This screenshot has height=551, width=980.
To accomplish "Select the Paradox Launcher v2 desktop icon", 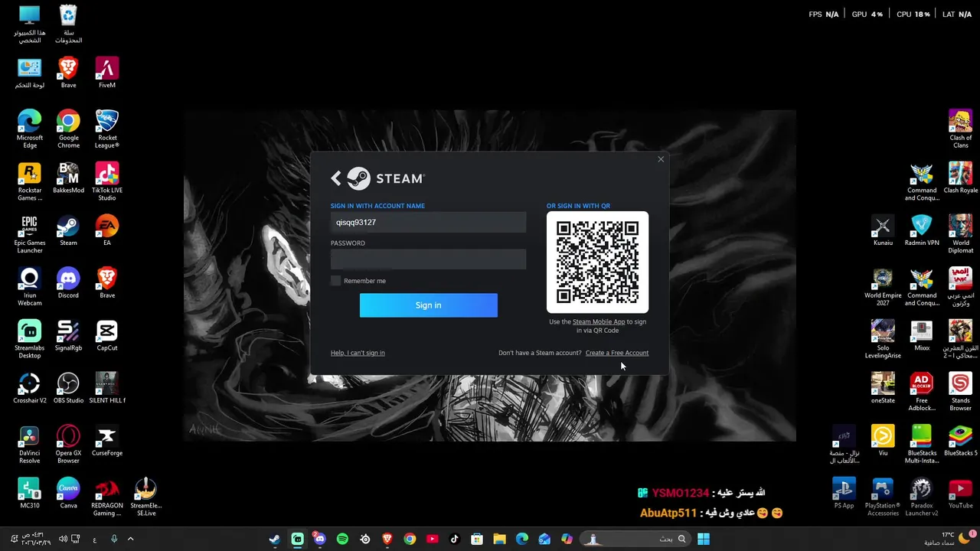I will tap(922, 497).
